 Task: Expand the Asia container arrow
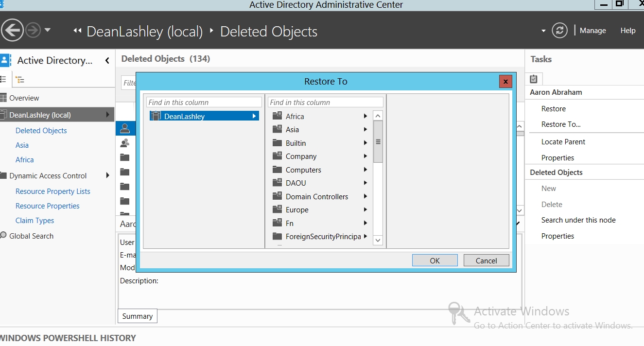click(365, 130)
